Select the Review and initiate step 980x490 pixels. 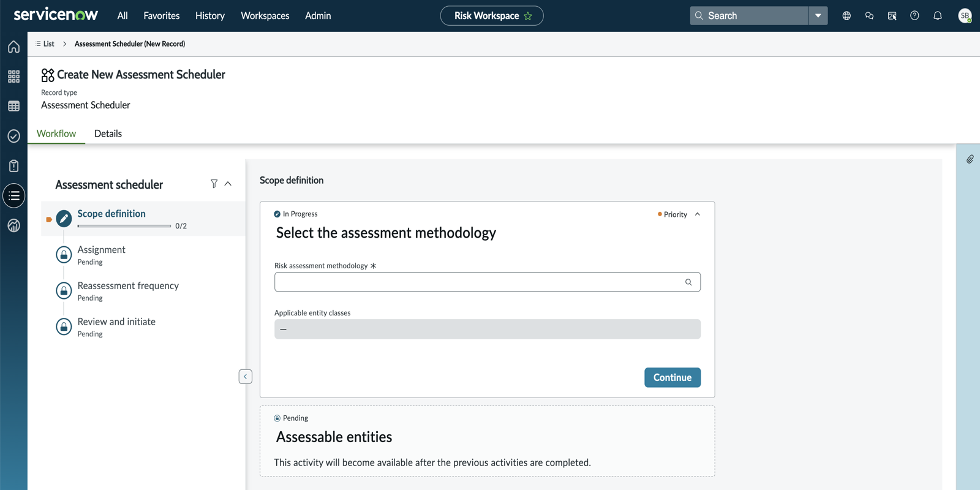(143, 327)
